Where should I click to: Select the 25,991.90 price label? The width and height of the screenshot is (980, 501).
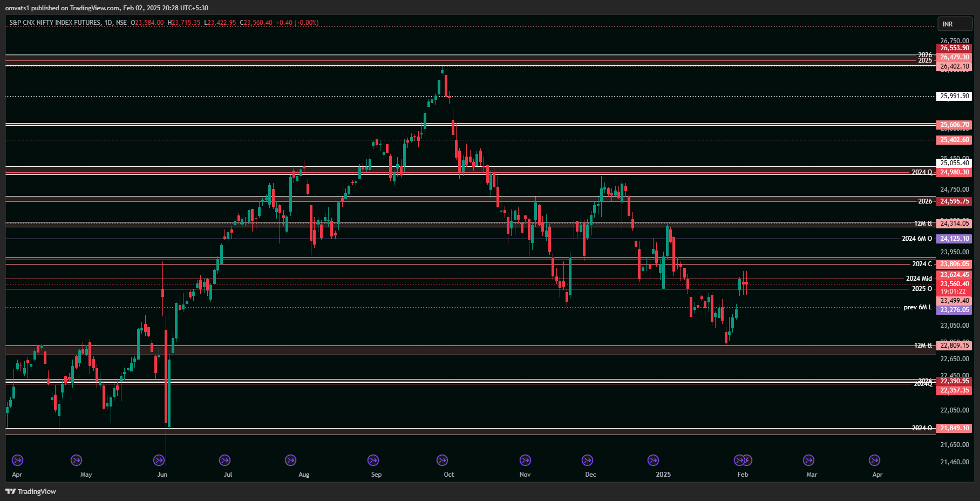(954, 96)
